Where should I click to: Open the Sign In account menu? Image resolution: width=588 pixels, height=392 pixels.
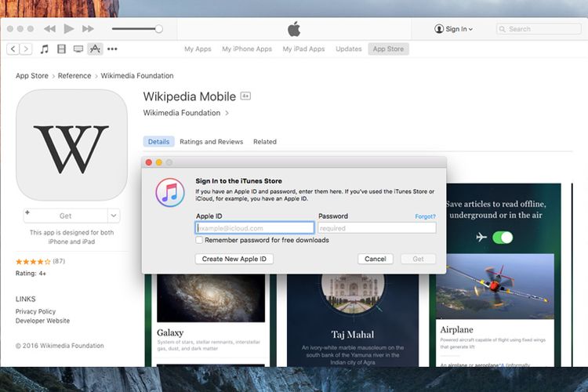tap(453, 29)
